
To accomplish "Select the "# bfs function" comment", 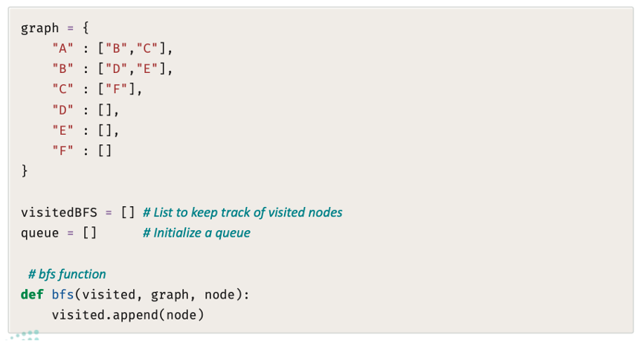I will click(x=67, y=274).
